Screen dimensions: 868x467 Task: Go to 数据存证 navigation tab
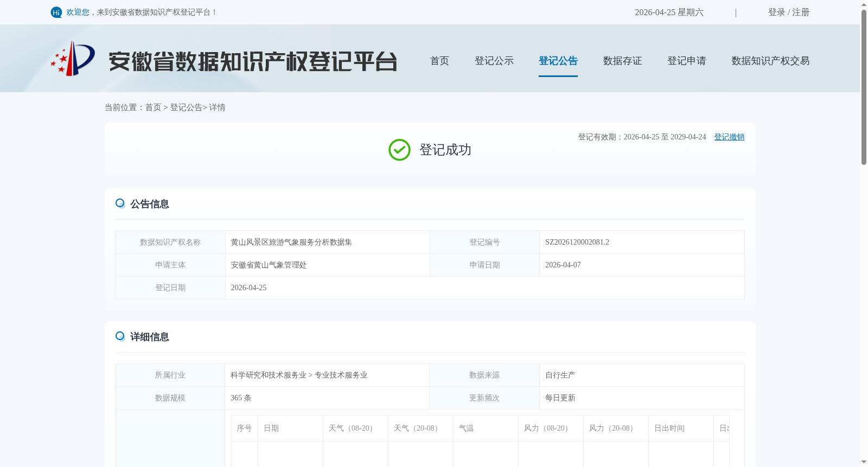622,61
